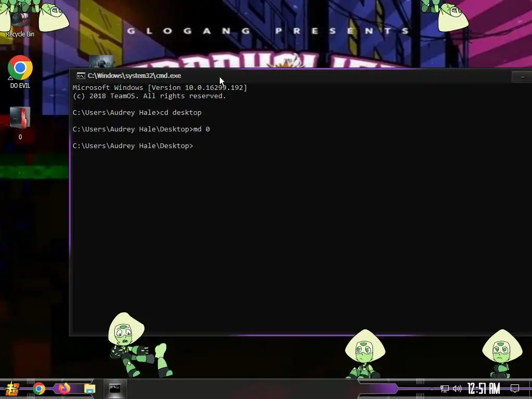The image size is (532, 399).
Task: Launch Firefox from the taskbar
Action: tap(64, 389)
